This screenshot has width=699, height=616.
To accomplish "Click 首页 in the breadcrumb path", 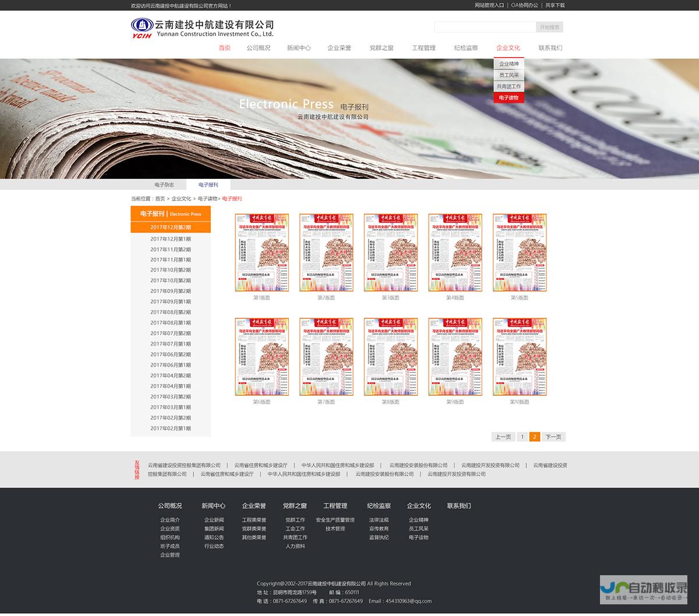I will pos(160,199).
